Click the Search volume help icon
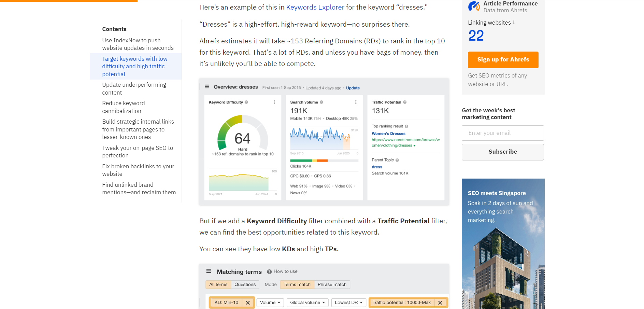This screenshot has height=309, width=644. (x=321, y=102)
